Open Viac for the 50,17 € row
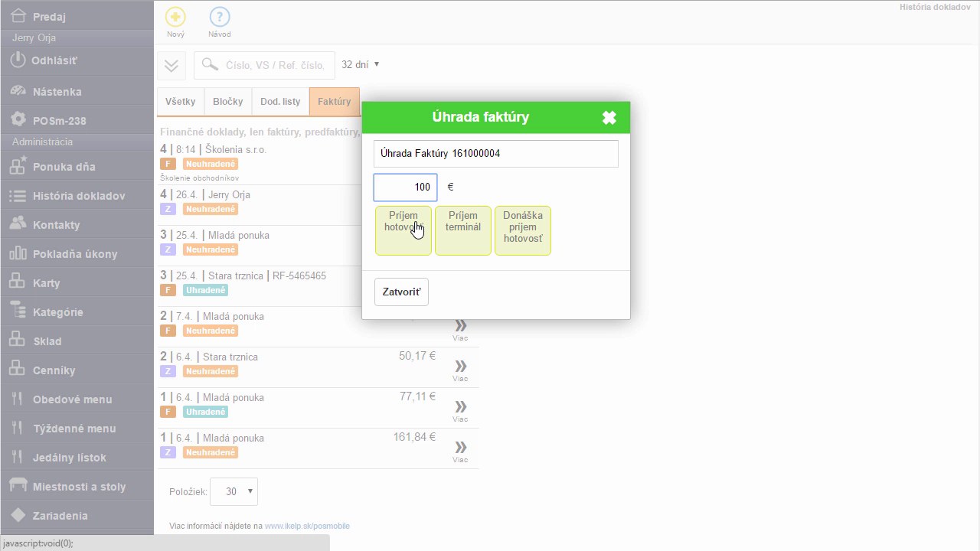 tap(460, 370)
